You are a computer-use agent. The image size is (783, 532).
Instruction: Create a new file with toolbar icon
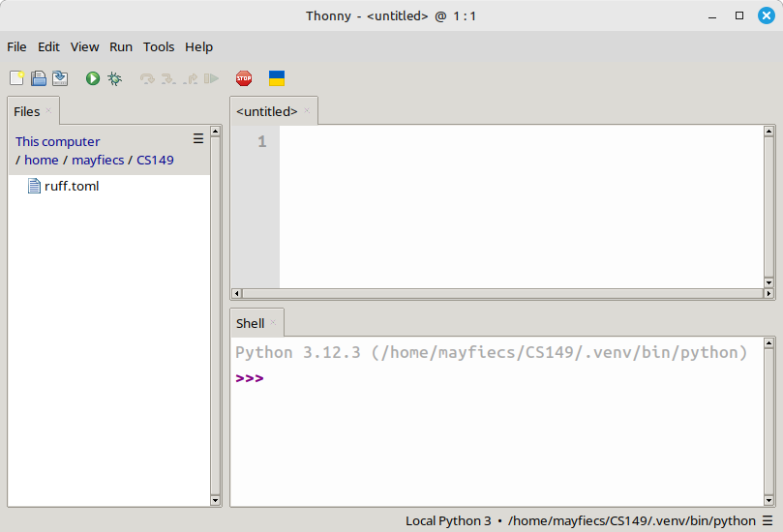(x=16, y=78)
